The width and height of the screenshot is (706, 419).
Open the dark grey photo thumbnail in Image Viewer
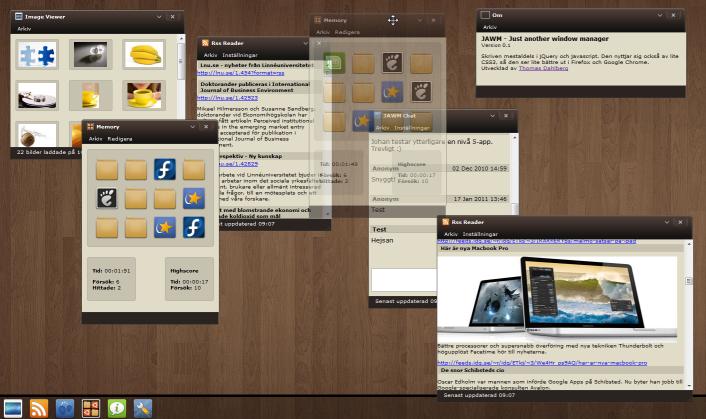pos(91,54)
